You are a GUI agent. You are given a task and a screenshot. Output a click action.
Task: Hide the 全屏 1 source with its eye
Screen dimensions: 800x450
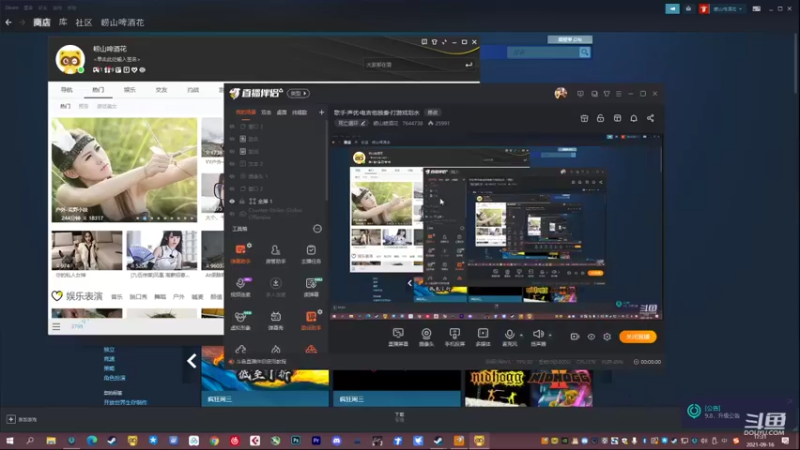232,201
